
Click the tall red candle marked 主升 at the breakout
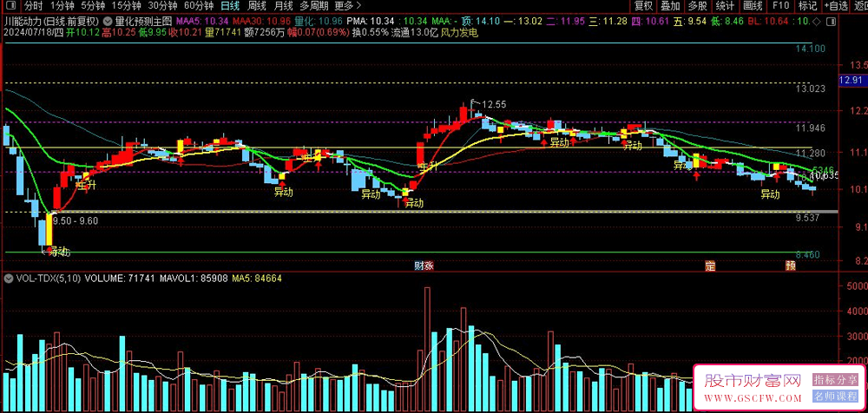[420, 154]
